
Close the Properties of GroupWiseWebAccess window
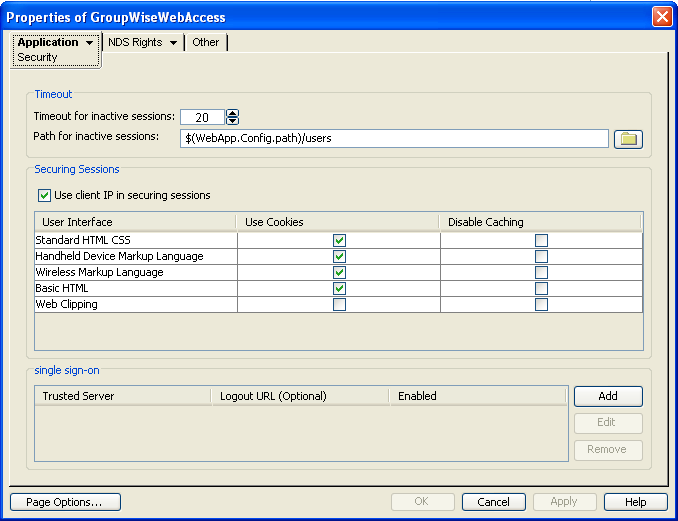coord(662,17)
